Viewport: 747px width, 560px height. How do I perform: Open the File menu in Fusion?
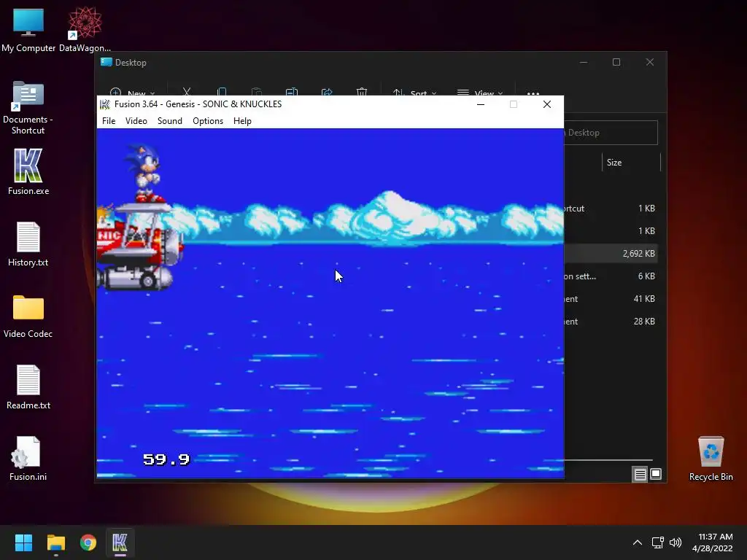coord(109,121)
